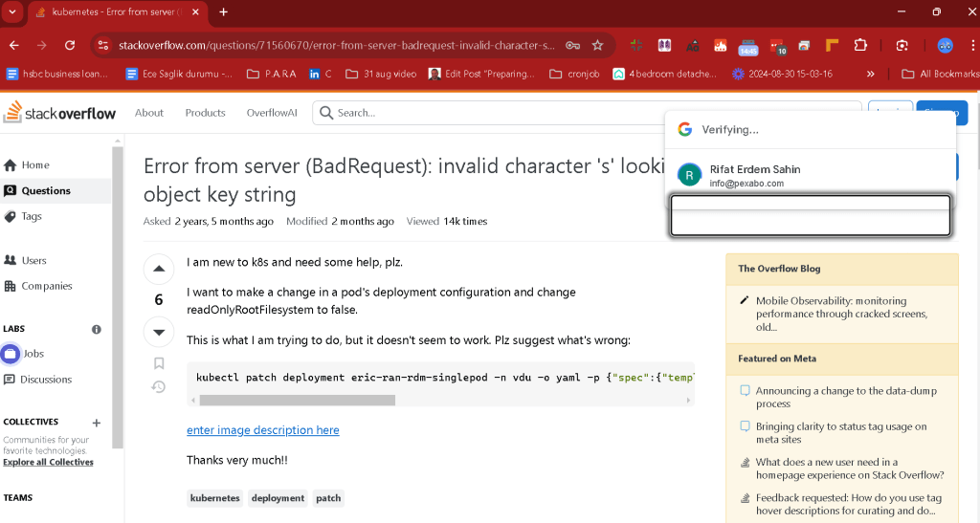Image resolution: width=980 pixels, height=523 pixels.
Task: Open Feedback requested tag hover descriptions link
Action: pos(849,504)
